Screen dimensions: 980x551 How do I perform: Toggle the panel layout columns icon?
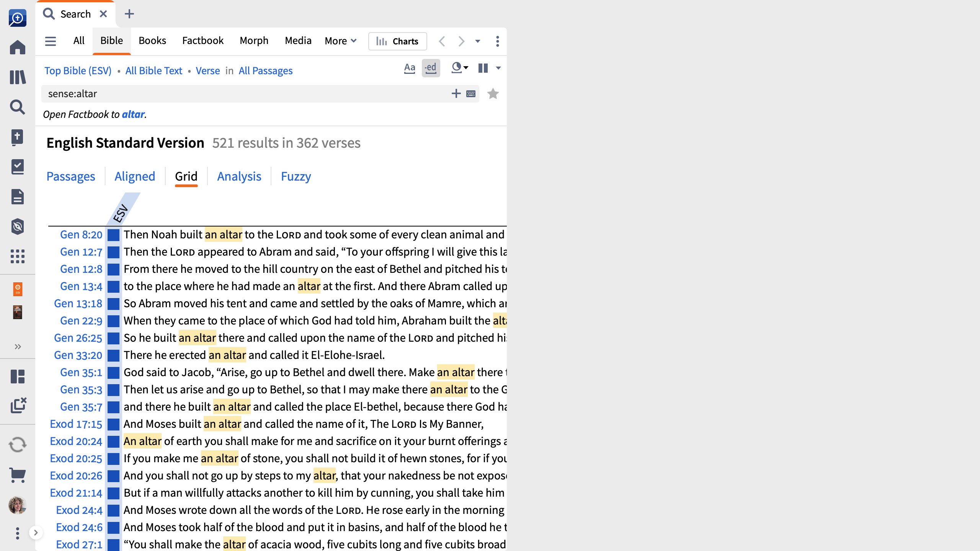[x=483, y=68]
